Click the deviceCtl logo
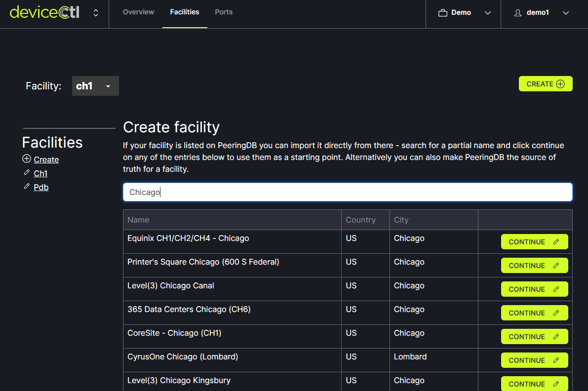 coord(44,13)
